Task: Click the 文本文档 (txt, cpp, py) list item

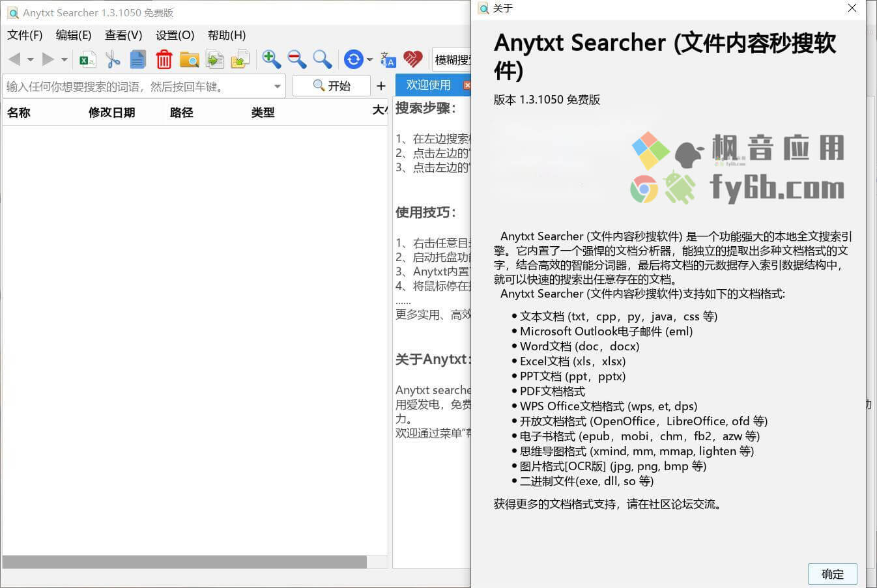Action: [x=618, y=316]
